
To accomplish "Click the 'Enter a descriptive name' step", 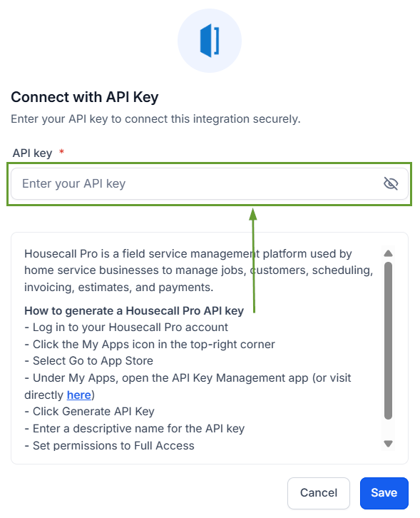I will (x=135, y=429).
